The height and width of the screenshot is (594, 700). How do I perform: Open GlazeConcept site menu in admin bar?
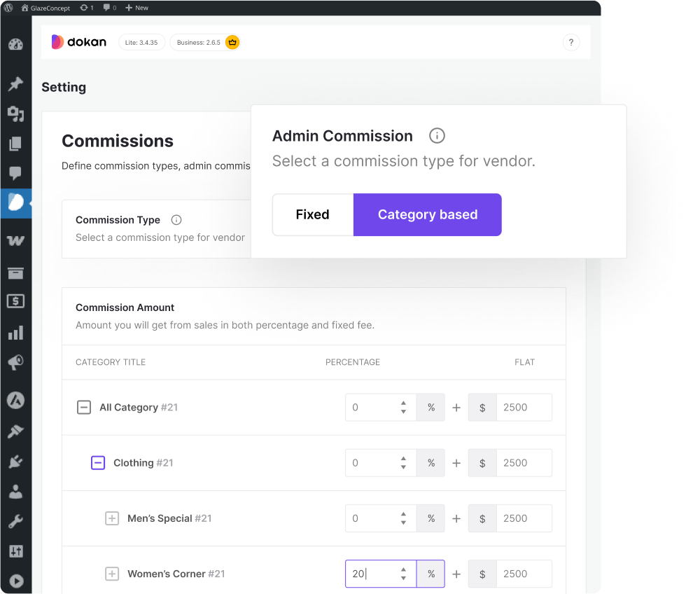pyautogui.click(x=48, y=8)
